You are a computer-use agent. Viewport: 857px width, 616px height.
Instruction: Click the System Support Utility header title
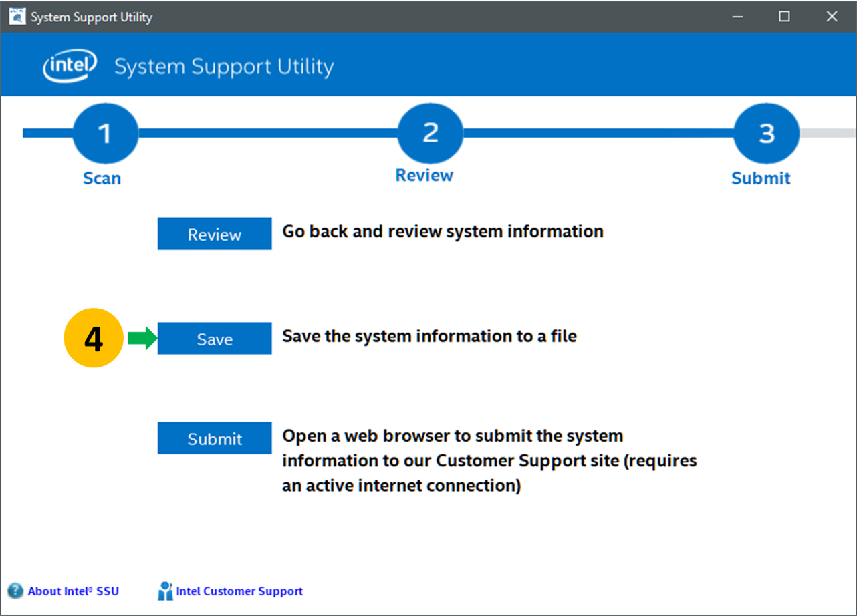[x=224, y=67]
